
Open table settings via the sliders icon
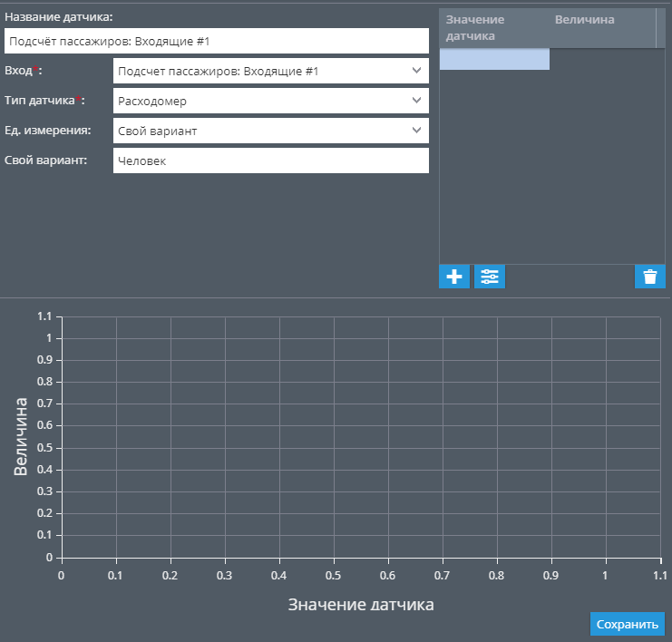click(490, 277)
